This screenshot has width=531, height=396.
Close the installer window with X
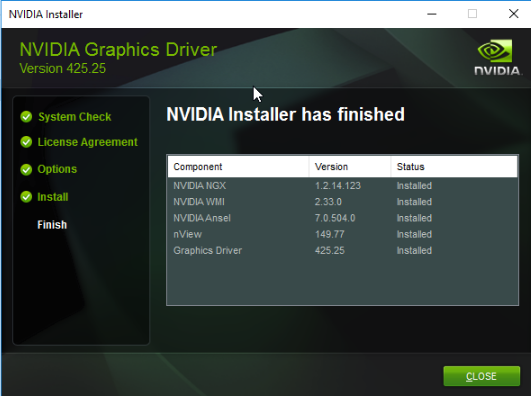point(514,14)
